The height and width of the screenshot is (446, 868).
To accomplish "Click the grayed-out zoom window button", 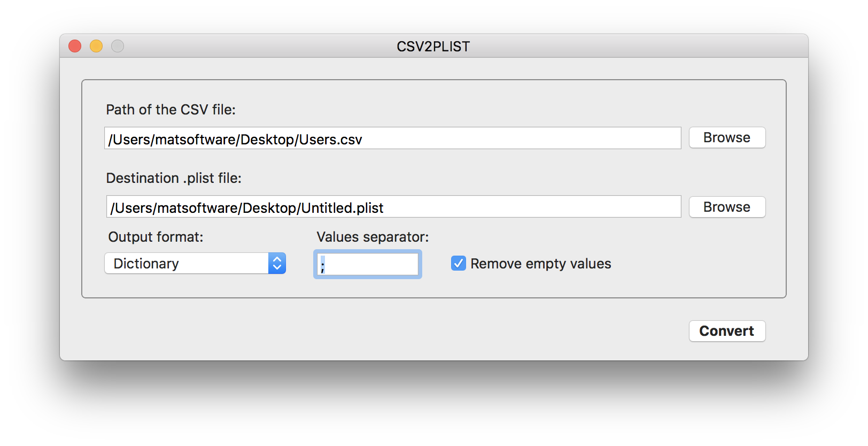I will pyautogui.click(x=118, y=47).
